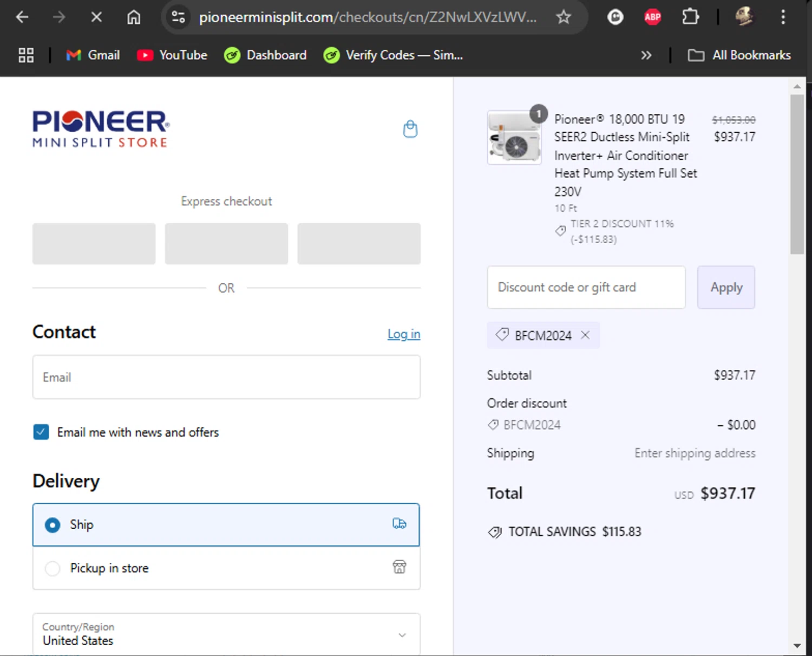Click the TOTAL SAVINGS $115.83 text

[575, 531]
